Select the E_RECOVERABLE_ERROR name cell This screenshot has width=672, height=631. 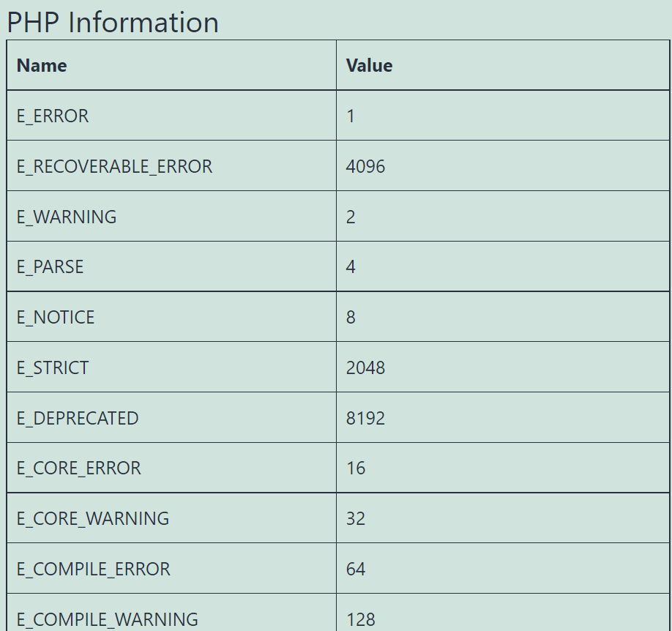(x=114, y=167)
